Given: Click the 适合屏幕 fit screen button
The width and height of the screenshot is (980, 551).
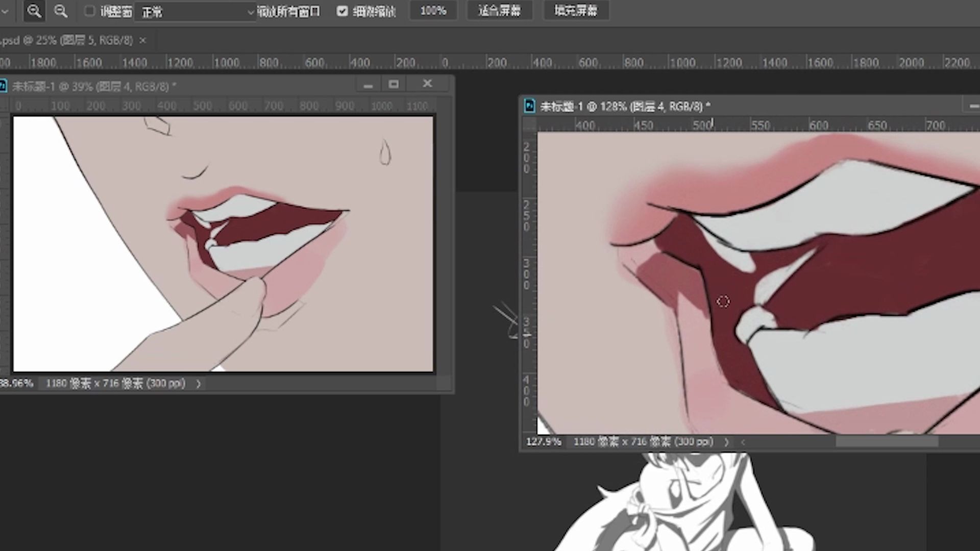Looking at the screenshot, I should pyautogui.click(x=500, y=11).
